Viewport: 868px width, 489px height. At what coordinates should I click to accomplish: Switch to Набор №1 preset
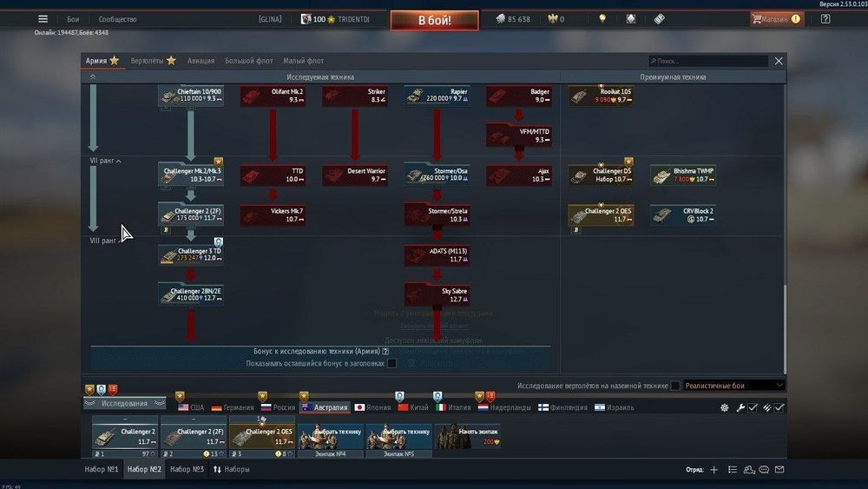click(x=102, y=469)
